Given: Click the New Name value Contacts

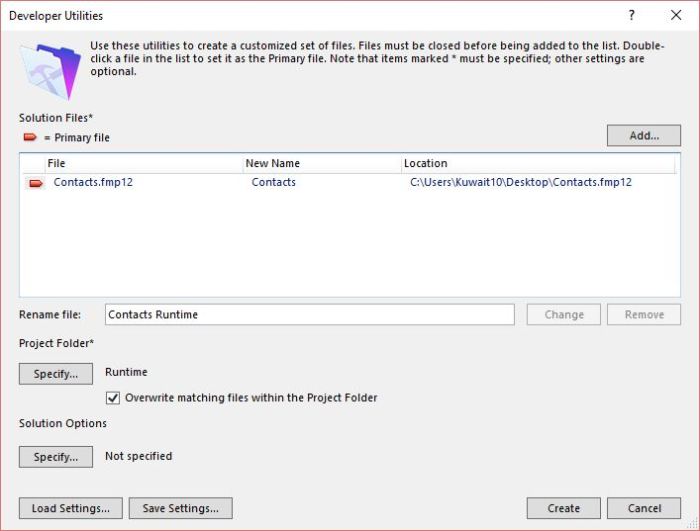Looking at the screenshot, I should point(273,182).
